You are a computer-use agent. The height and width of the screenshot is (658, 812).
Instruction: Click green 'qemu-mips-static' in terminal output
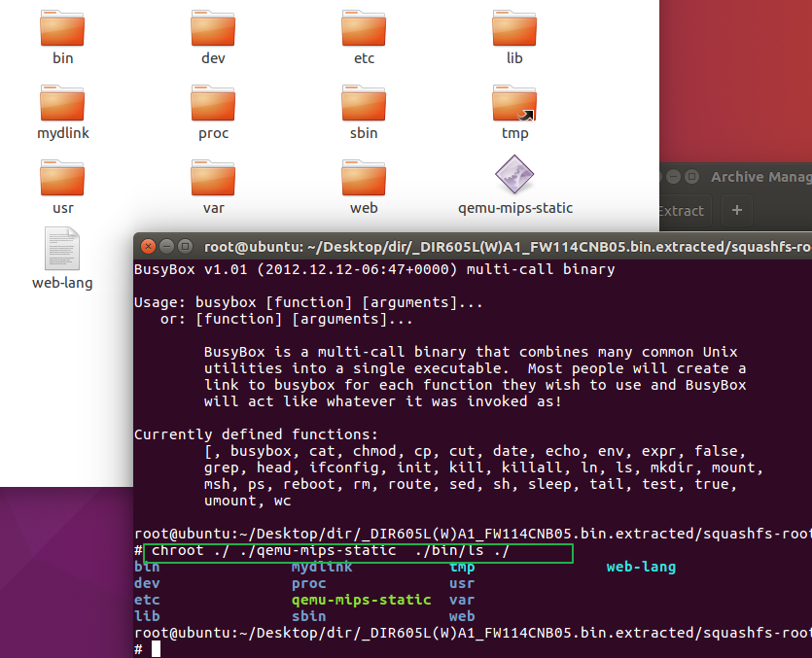361,600
